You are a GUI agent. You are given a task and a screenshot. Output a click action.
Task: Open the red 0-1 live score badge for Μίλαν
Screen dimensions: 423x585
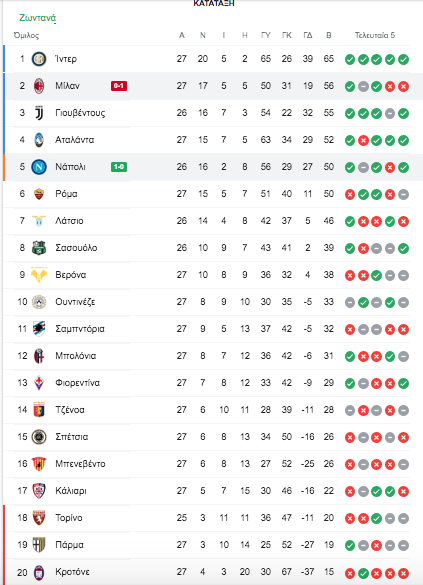[119, 86]
